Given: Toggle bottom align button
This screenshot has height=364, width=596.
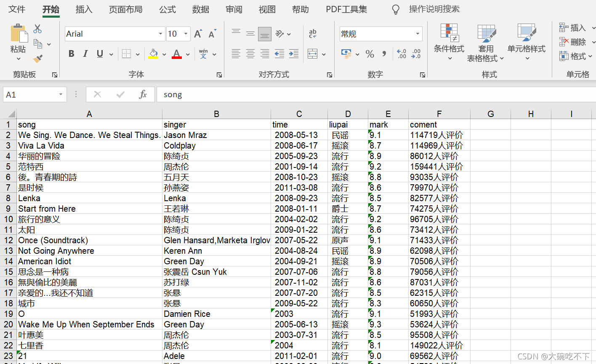Looking at the screenshot, I should tap(265, 34).
